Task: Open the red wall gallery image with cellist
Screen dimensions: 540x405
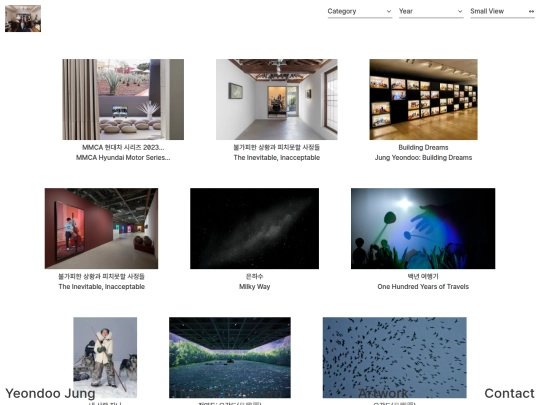Action: (x=101, y=228)
